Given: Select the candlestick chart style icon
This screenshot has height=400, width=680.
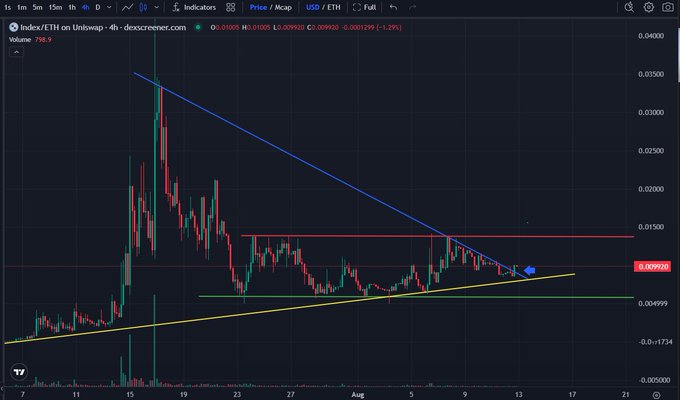Looking at the screenshot, I should coord(143,7).
